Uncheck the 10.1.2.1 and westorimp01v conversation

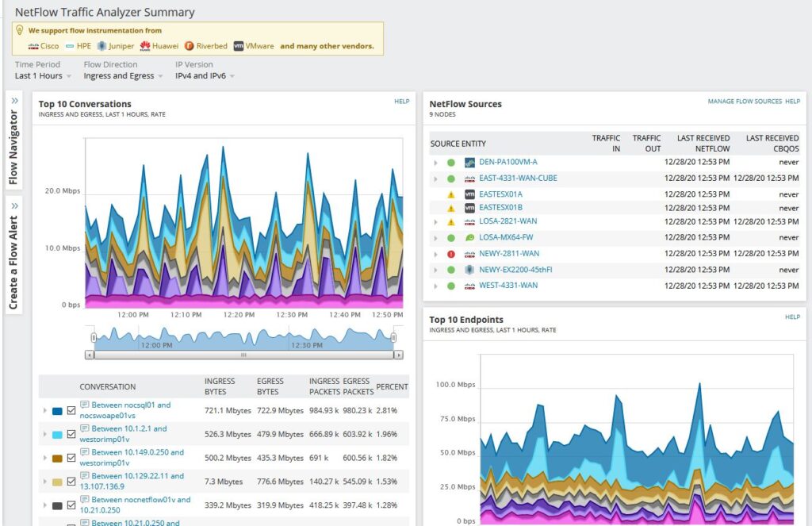[x=71, y=435]
